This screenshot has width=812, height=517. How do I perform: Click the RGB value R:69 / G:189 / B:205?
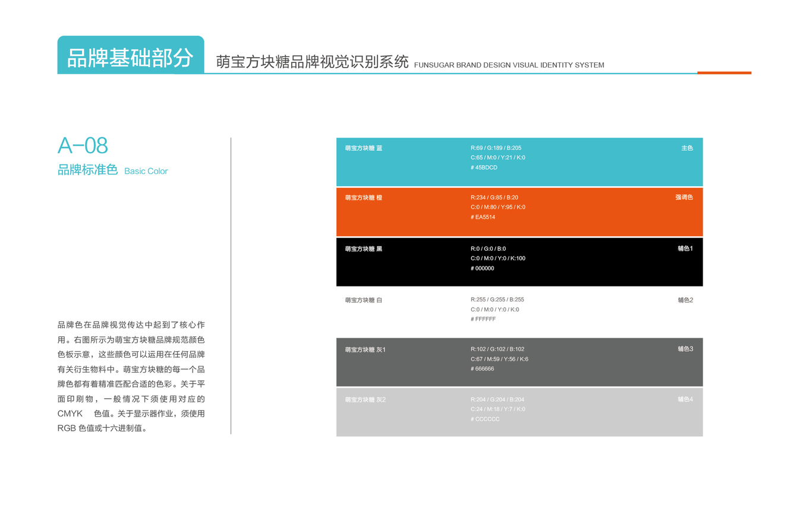(x=496, y=147)
